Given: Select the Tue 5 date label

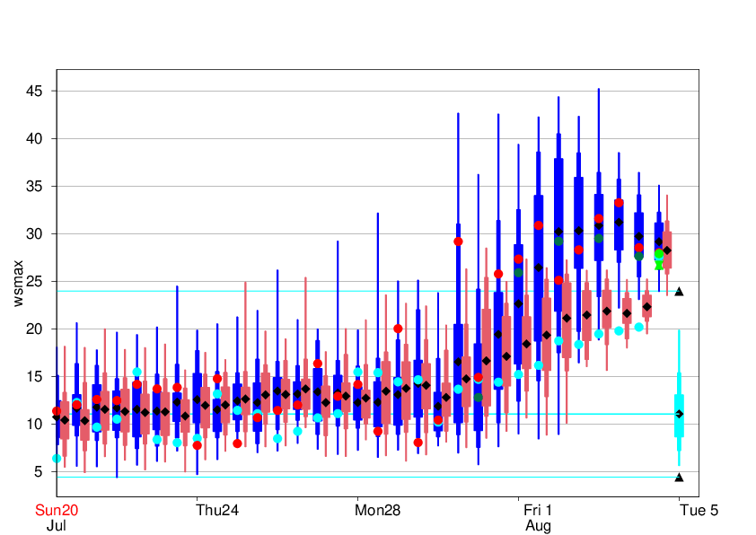Looking at the screenshot, I should click(x=699, y=511).
